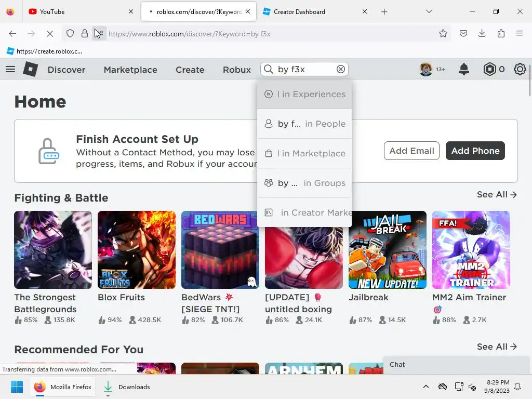Open the BedWars game thumbnail
Image resolution: width=532 pixels, height=399 pixels.
[x=220, y=250]
